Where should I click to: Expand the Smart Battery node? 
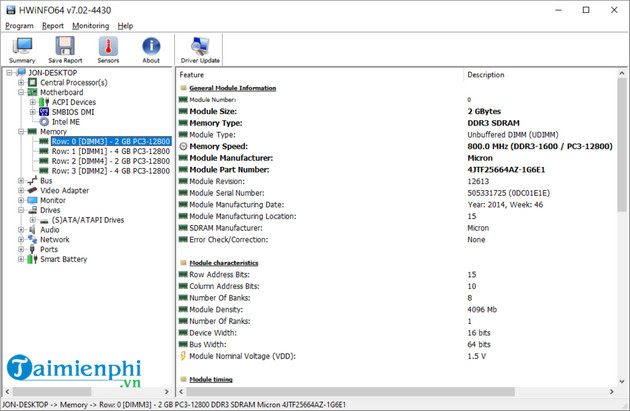pyautogui.click(x=21, y=259)
